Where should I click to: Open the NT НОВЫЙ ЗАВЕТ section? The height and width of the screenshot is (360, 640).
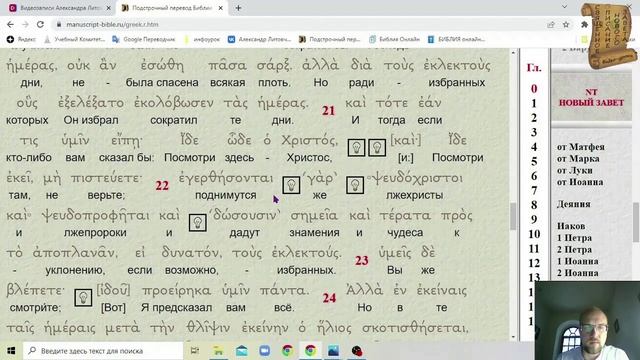(591, 98)
